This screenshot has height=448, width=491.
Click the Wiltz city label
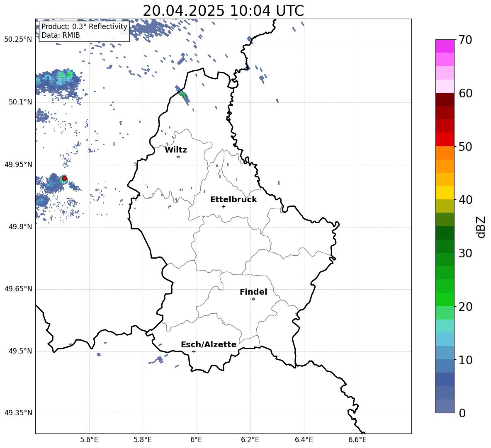(176, 150)
